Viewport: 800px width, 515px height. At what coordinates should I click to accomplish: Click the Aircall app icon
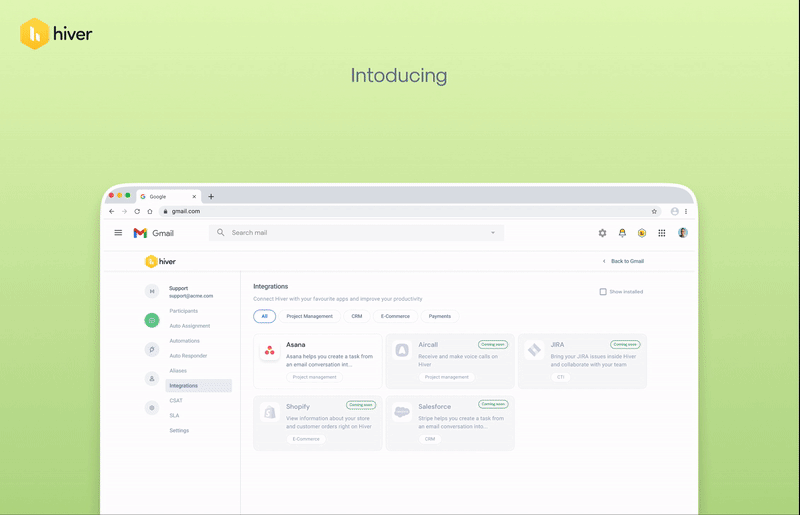click(x=402, y=351)
